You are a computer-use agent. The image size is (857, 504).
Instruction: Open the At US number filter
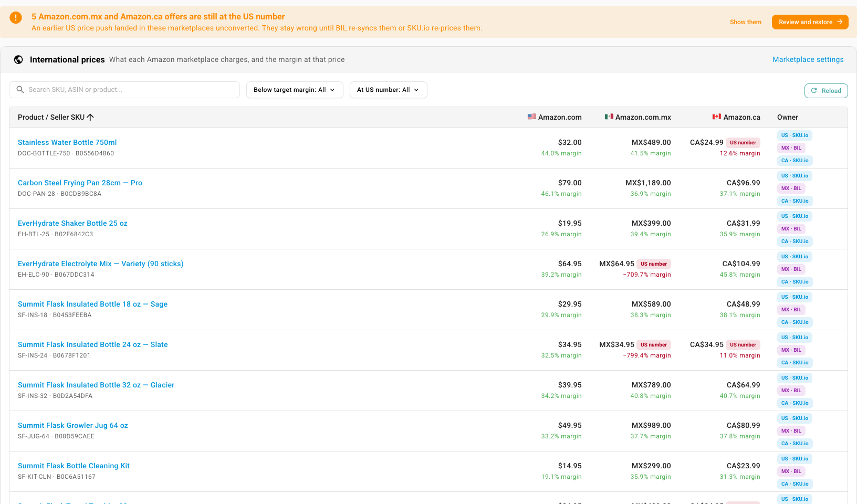(388, 90)
